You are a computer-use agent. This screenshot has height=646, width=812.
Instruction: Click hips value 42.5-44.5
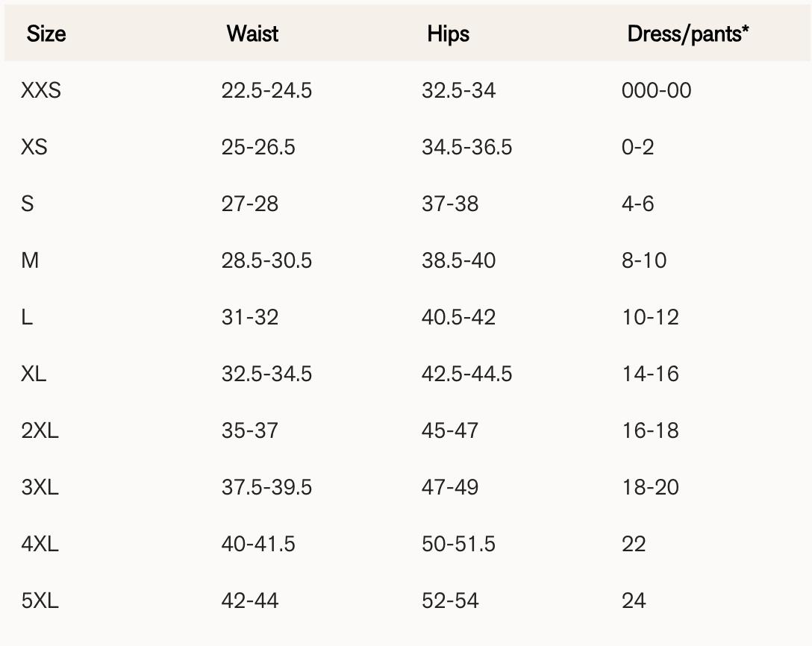[466, 374]
